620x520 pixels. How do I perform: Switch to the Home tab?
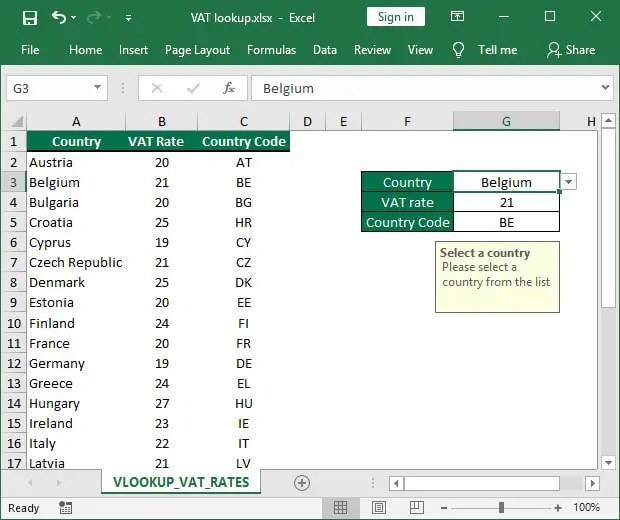pos(85,50)
